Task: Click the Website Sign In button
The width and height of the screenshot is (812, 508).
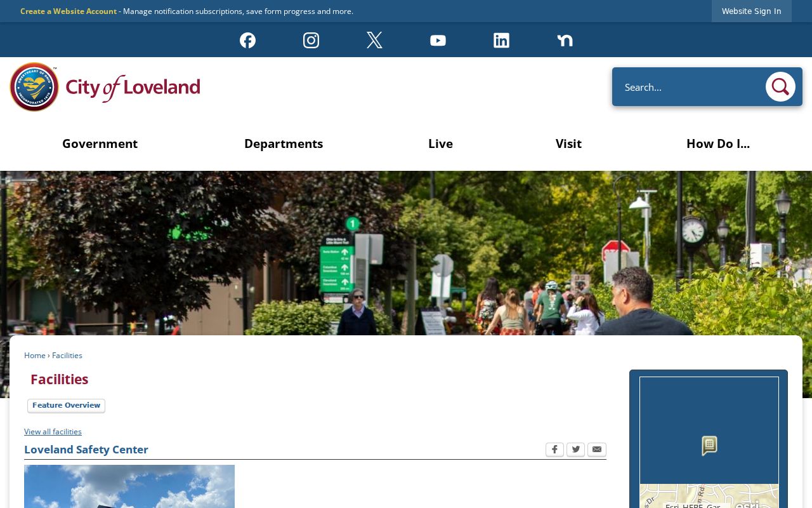Action: tap(752, 11)
